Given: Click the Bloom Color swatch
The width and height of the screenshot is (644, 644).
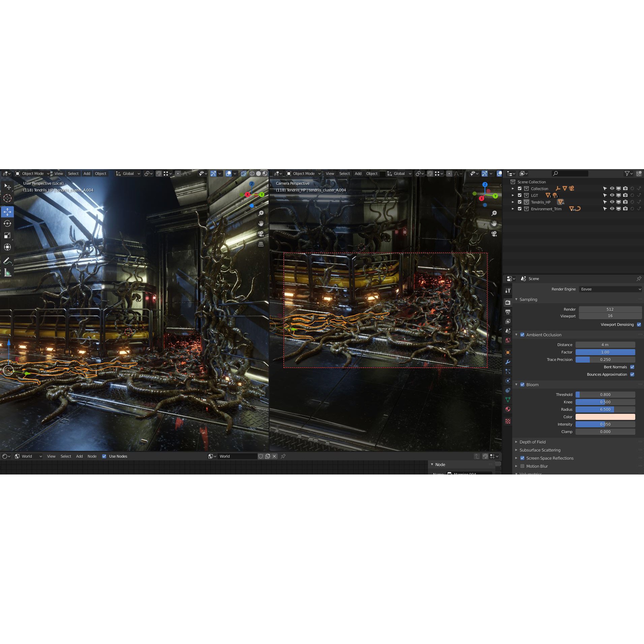Looking at the screenshot, I should click(605, 417).
